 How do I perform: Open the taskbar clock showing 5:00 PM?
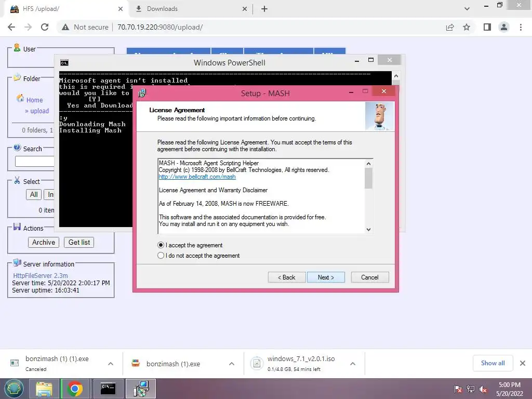coord(509,389)
